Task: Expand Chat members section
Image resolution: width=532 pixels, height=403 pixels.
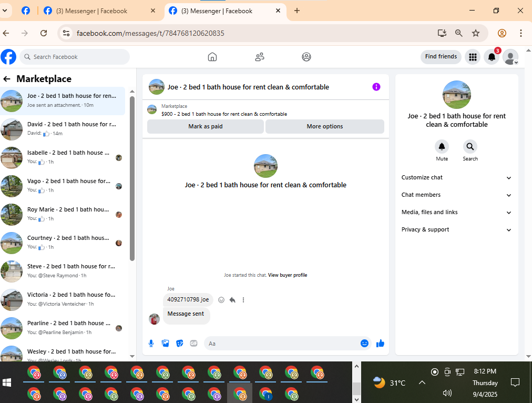Action: pyautogui.click(x=456, y=195)
